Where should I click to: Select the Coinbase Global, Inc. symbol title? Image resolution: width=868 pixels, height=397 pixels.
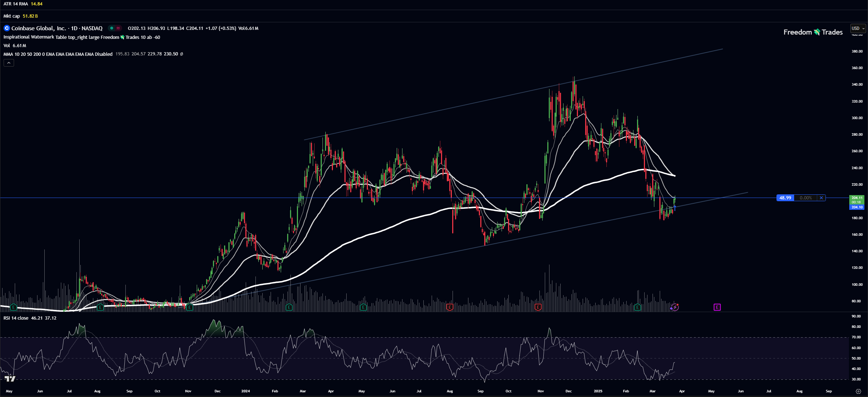point(39,28)
